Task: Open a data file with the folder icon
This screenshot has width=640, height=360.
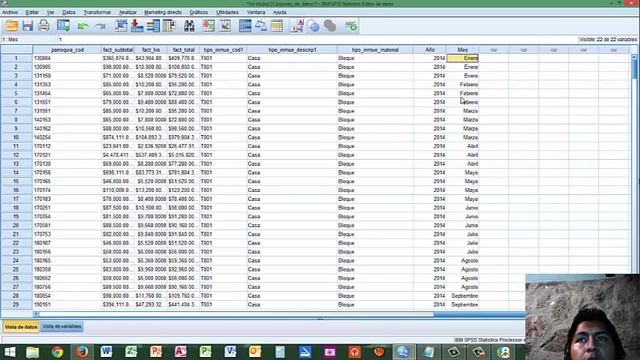Action: click(11, 26)
